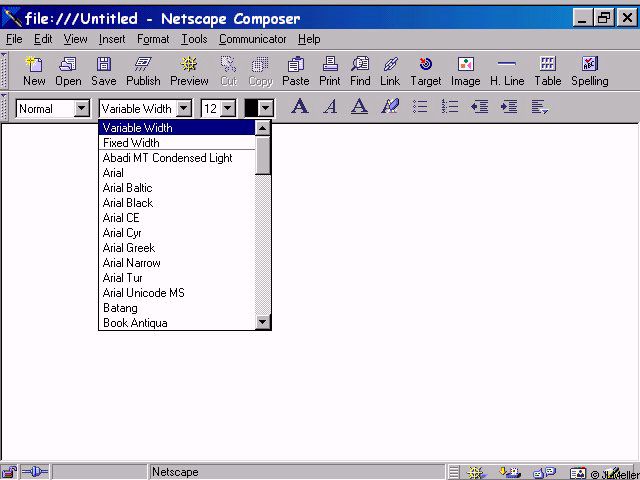Image resolution: width=640 pixels, height=480 pixels.
Task: Insert an Image via toolbar
Action: [466, 71]
